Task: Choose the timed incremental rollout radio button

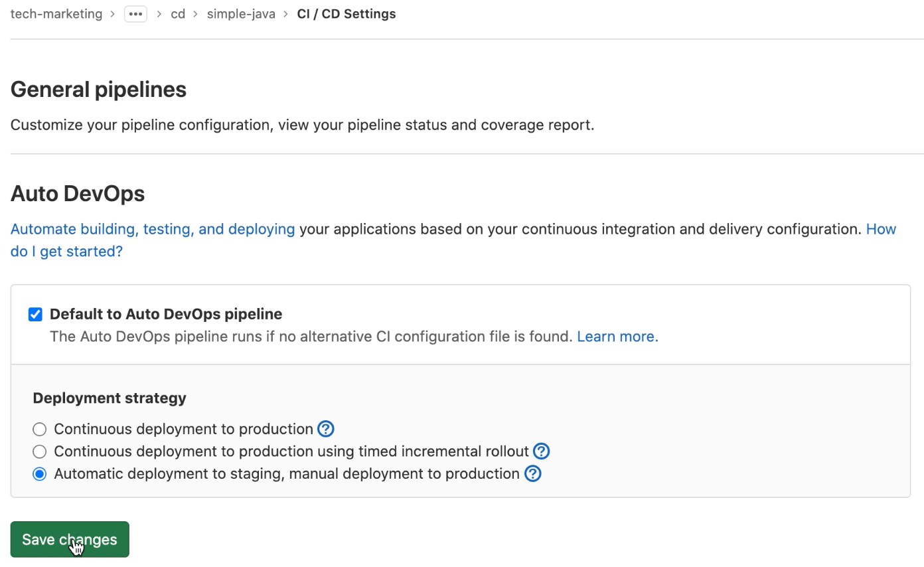Action: tap(40, 452)
